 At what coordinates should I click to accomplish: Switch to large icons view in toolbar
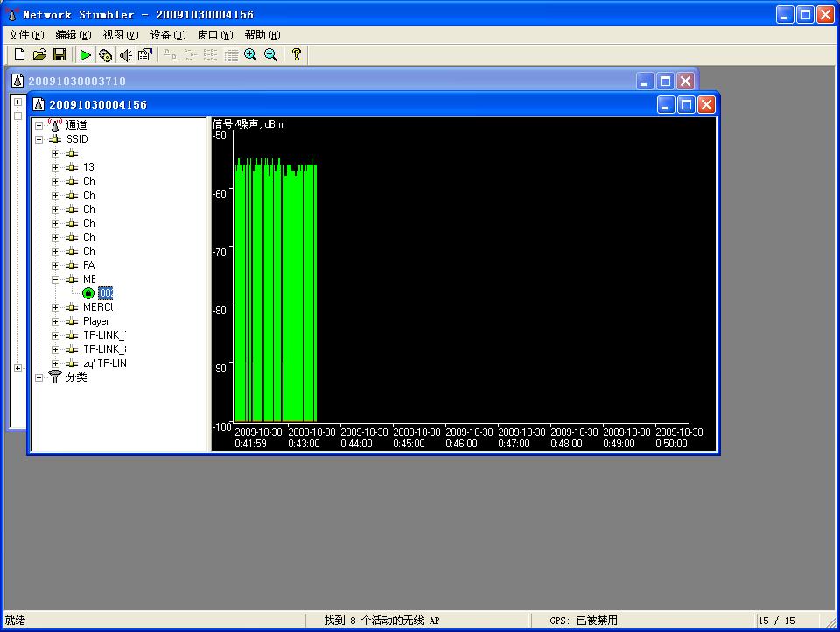click(x=171, y=54)
